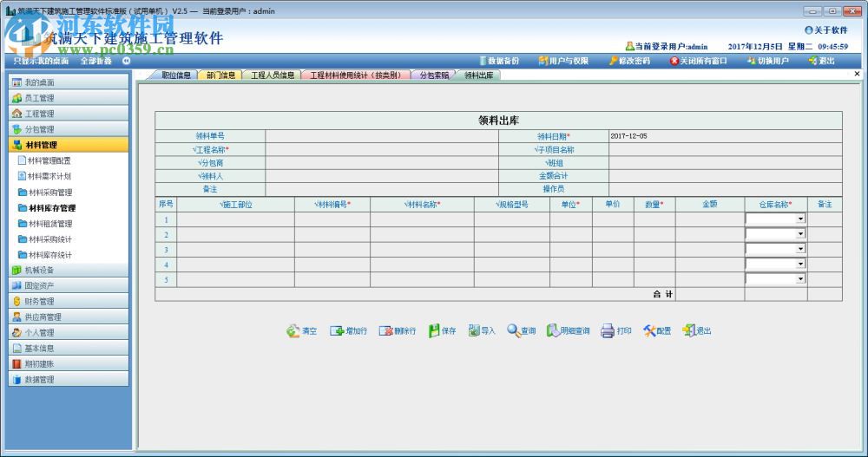Image resolution: width=868 pixels, height=457 pixels.
Task: Open 仓库名称 dropdown in row 3
Action: point(800,249)
